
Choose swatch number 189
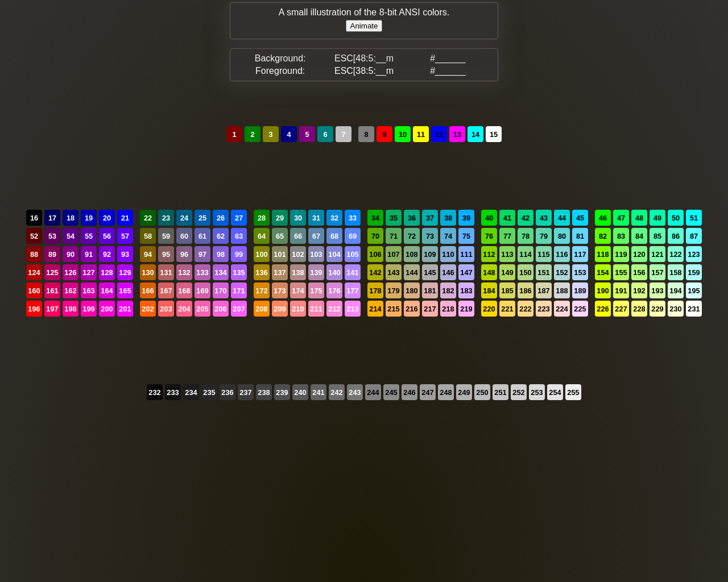pos(580,290)
